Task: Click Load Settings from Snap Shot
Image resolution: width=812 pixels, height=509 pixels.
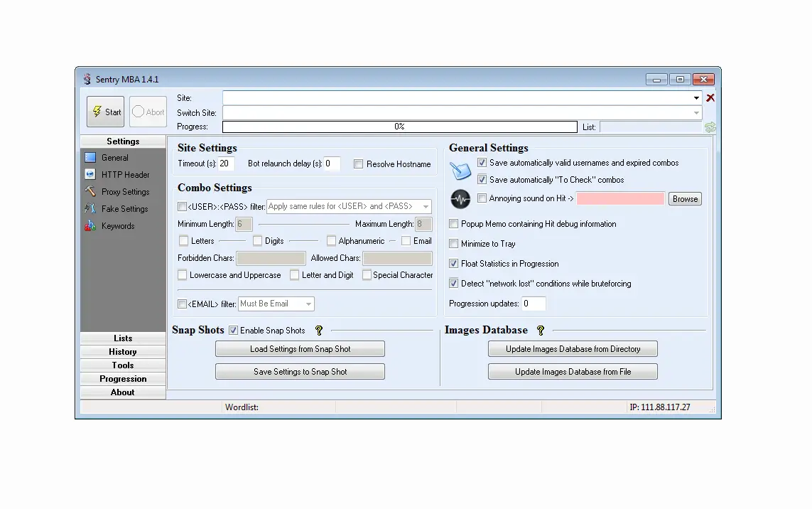Action: click(300, 348)
